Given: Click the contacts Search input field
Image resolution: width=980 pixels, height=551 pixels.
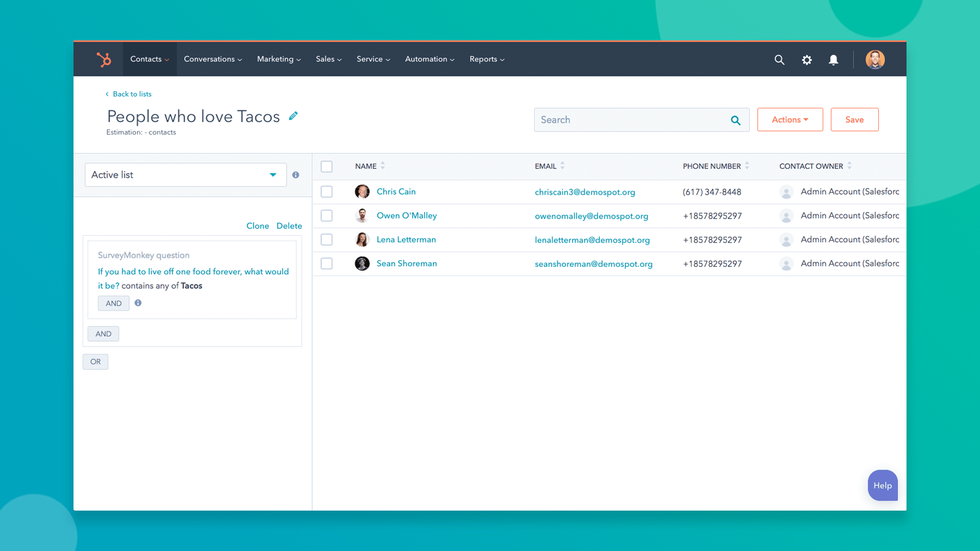Looking at the screenshot, I should pos(631,120).
